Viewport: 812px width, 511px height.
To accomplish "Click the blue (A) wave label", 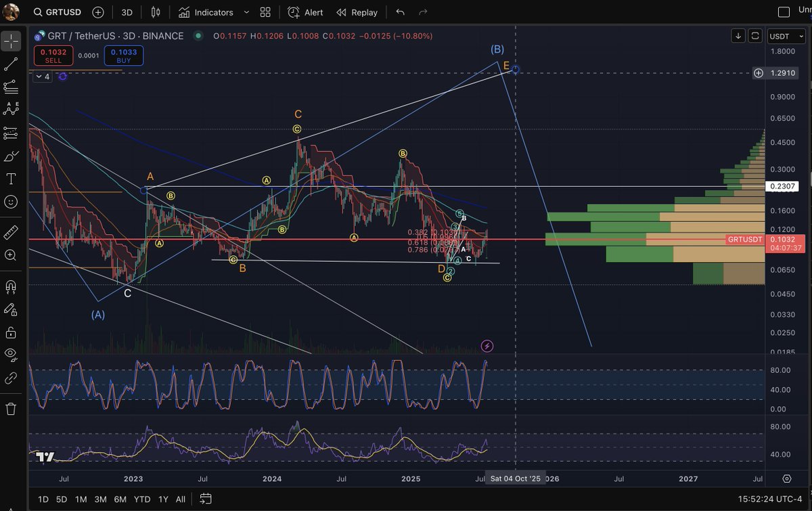I will [98, 314].
